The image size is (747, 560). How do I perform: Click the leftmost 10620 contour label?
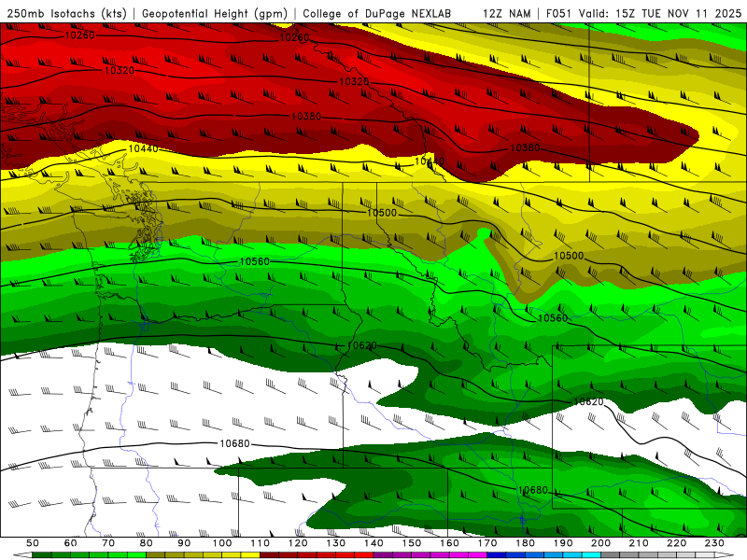(x=362, y=345)
